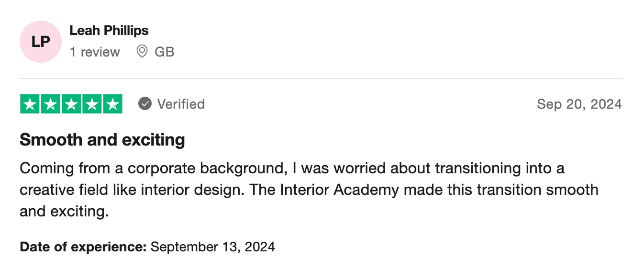Image resolution: width=644 pixels, height=270 pixels.
Task: Click the third green rating star
Action: click(x=71, y=104)
